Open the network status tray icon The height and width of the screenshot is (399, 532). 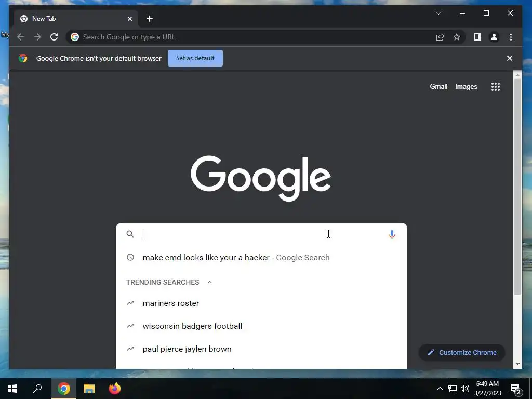pos(453,389)
